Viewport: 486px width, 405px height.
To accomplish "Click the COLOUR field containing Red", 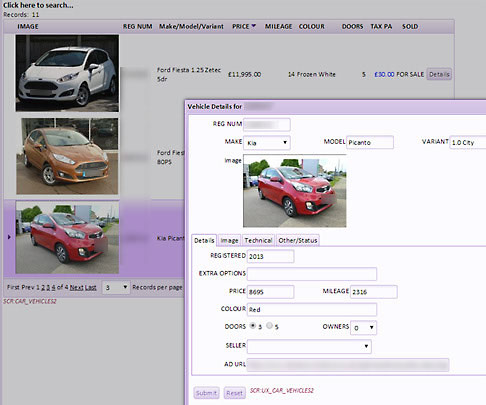I will click(x=312, y=309).
